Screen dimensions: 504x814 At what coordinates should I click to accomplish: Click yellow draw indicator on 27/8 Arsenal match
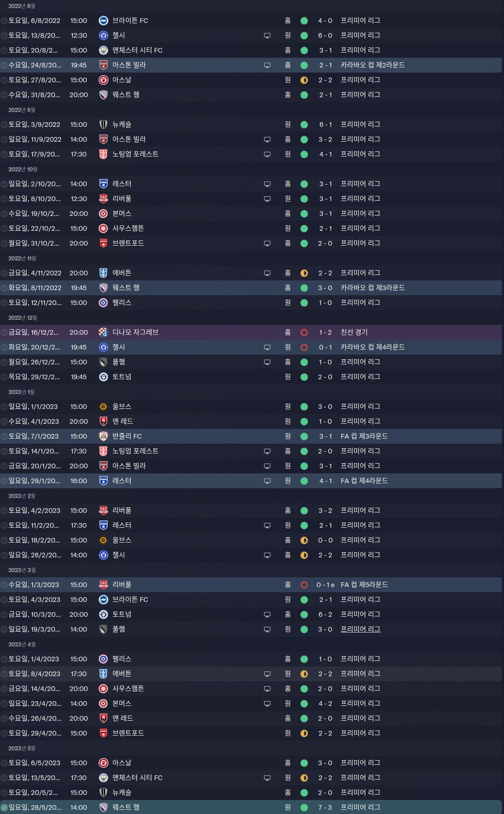[304, 80]
